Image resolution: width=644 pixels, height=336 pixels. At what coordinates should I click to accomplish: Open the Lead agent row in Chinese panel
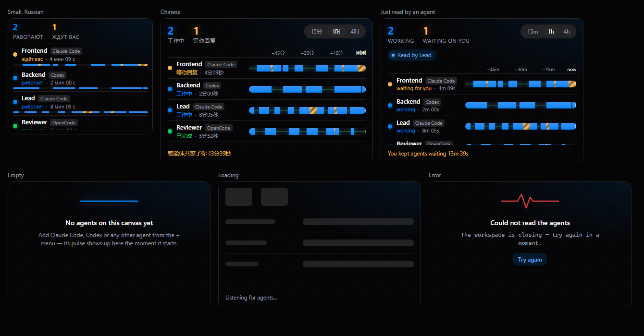coord(267,110)
